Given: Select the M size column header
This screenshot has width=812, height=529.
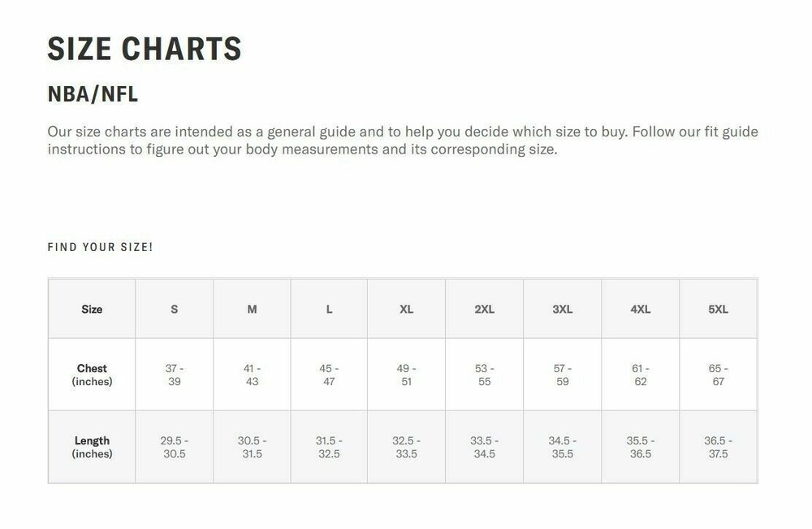Looking at the screenshot, I should tap(252, 310).
